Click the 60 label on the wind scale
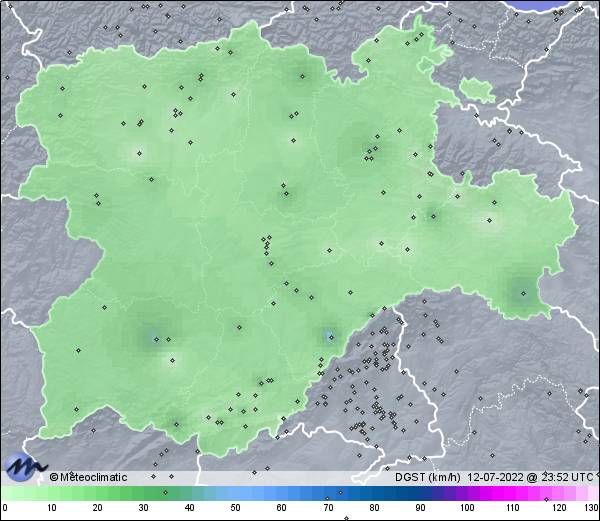The image size is (600, 521). [282, 508]
